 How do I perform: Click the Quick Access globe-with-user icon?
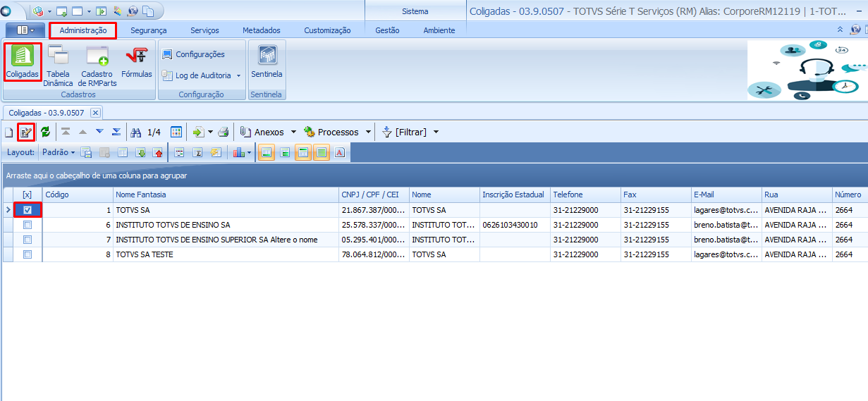click(x=132, y=11)
